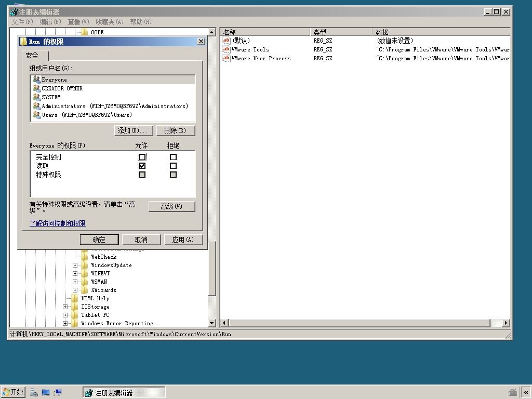Click the values pane horizontal scrollbar thumb
532x399 pixels.
360,323
